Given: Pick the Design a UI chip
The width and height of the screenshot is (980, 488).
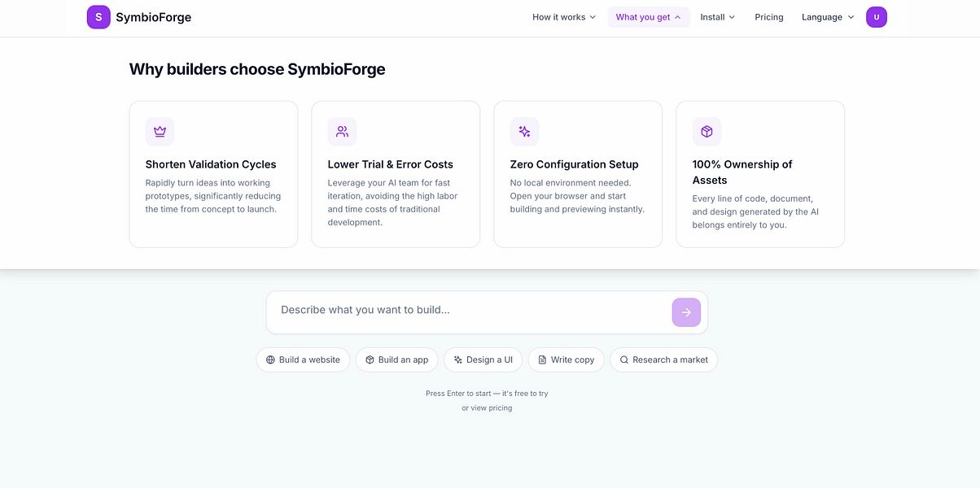Looking at the screenshot, I should pyautogui.click(x=483, y=359).
